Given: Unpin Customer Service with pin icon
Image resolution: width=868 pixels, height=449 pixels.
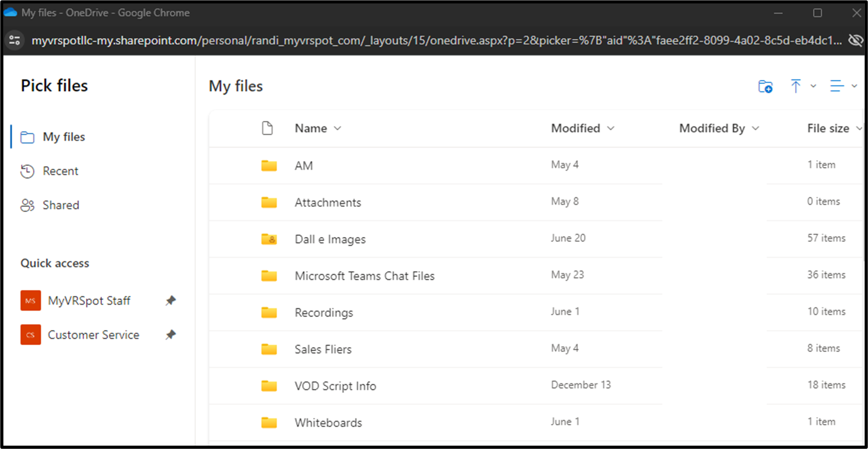Looking at the screenshot, I should coord(171,335).
